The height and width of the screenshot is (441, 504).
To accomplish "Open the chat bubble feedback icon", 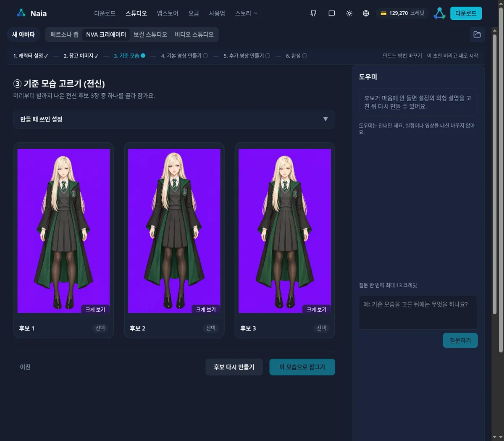I will point(332,13).
